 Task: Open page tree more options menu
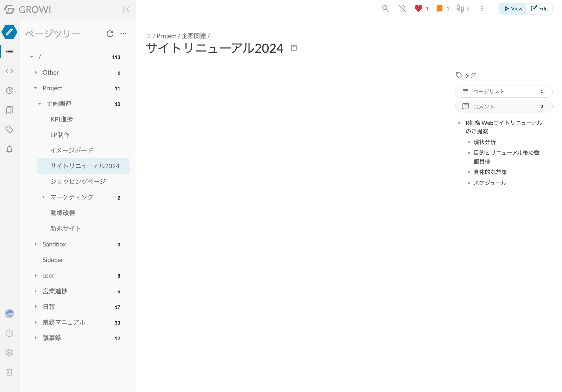click(x=123, y=34)
